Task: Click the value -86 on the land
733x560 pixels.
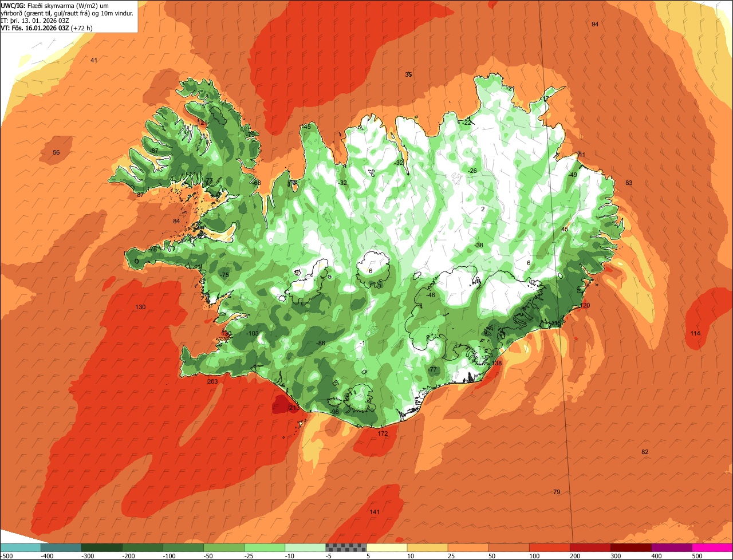Action: 321,343
